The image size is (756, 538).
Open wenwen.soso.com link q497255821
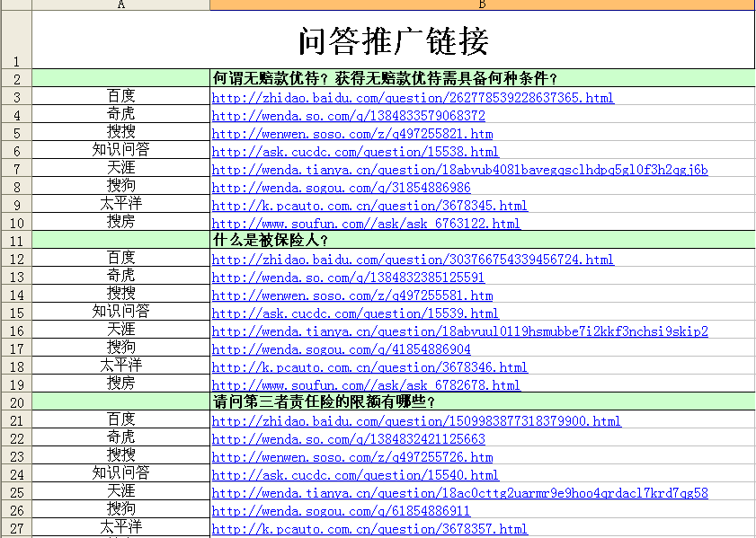(x=352, y=134)
